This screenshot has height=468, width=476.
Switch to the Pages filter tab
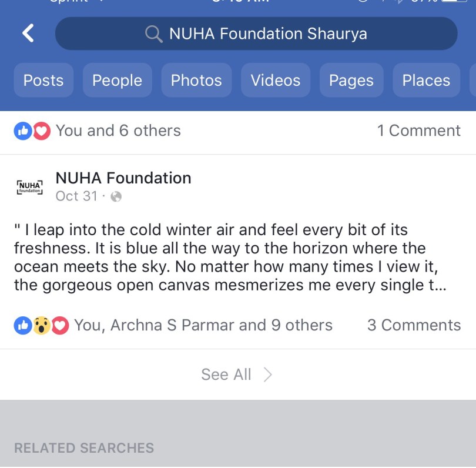click(351, 81)
